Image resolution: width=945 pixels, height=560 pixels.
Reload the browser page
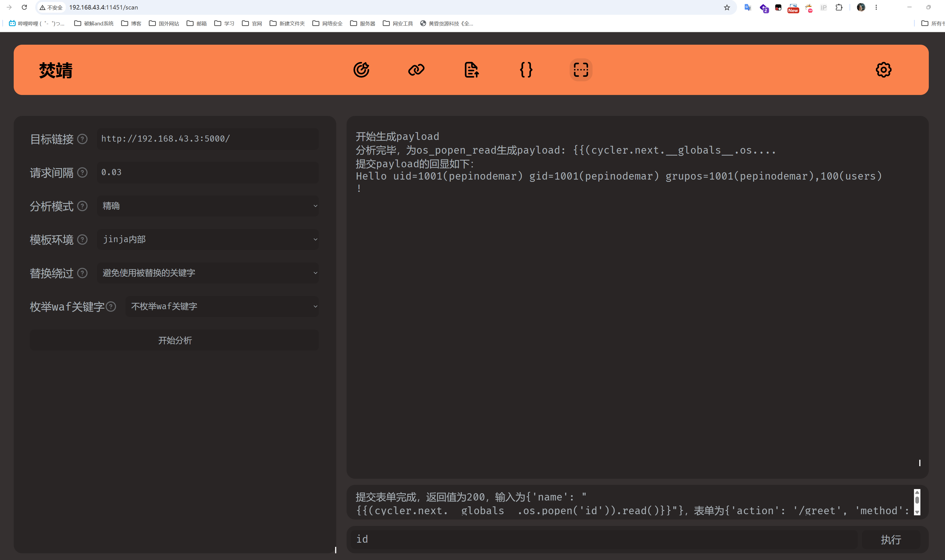[x=24, y=7]
